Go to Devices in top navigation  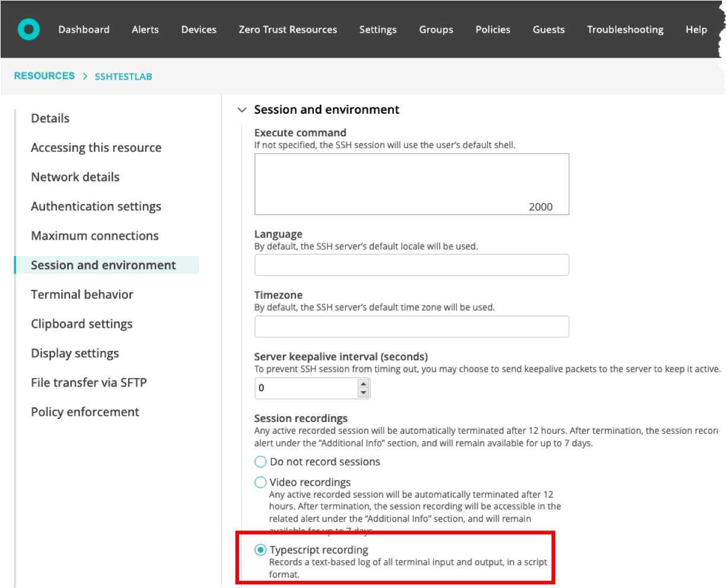pos(199,30)
